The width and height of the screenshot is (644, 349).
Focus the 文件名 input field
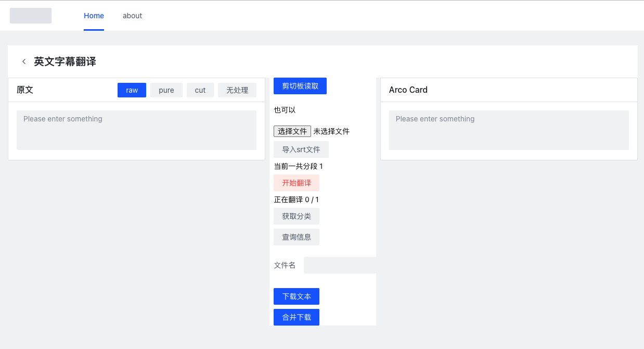click(x=340, y=265)
